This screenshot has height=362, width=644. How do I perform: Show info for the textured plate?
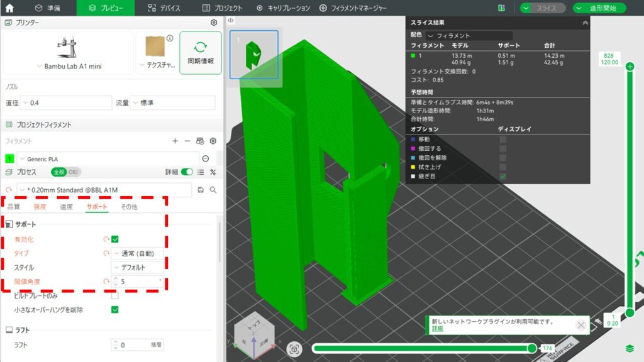click(170, 38)
